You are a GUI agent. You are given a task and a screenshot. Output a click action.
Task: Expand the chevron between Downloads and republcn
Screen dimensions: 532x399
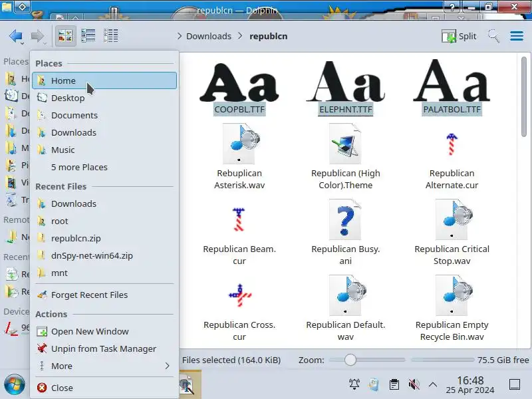[x=240, y=36]
